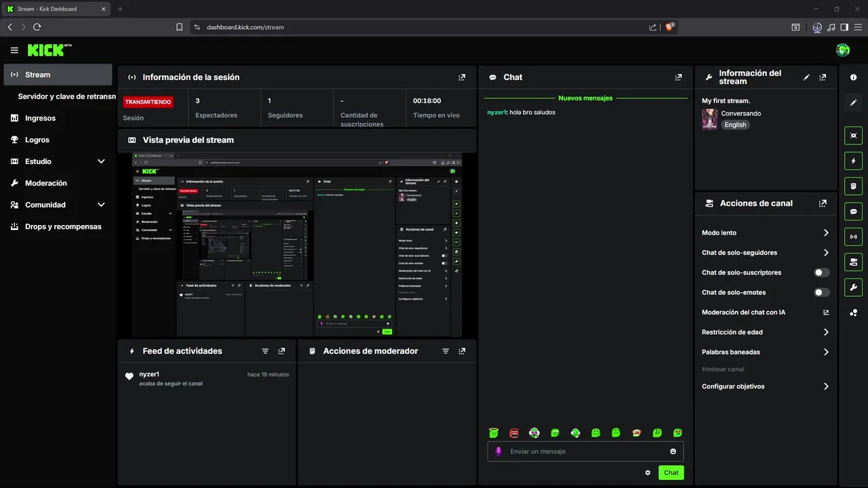Open Configurar objetivos settings
Image resolution: width=868 pixels, height=488 pixels.
[766, 386]
